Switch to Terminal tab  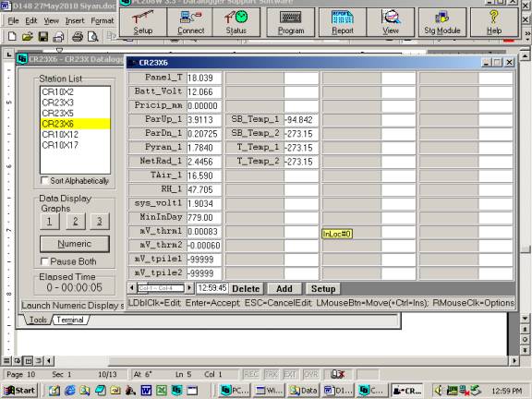point(70,320)
